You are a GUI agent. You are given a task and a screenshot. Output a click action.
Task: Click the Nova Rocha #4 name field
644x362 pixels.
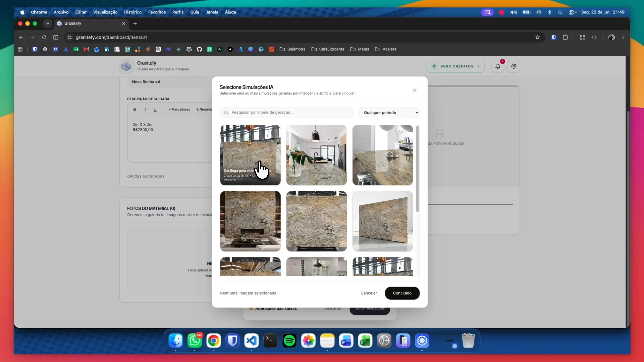[x=169, y=82]
